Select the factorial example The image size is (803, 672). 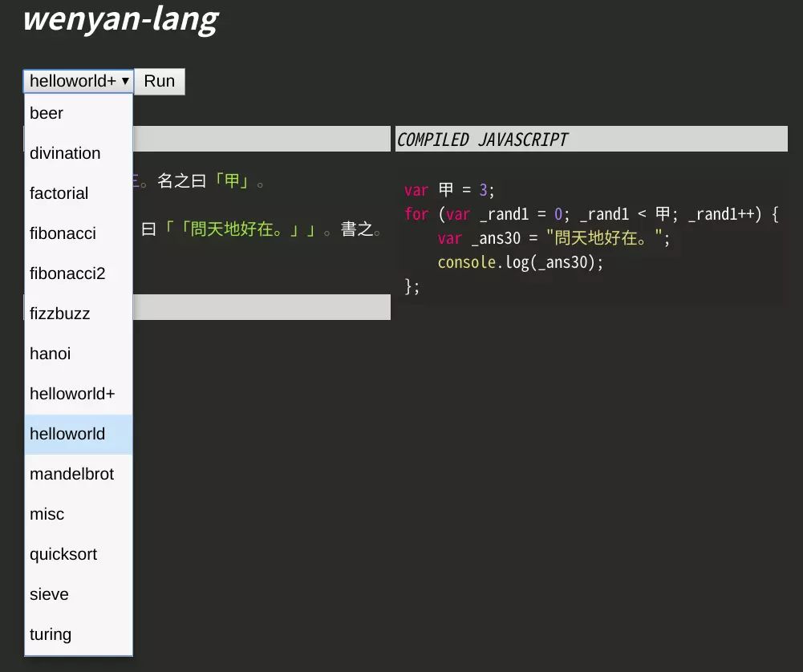tap(79, 193)
